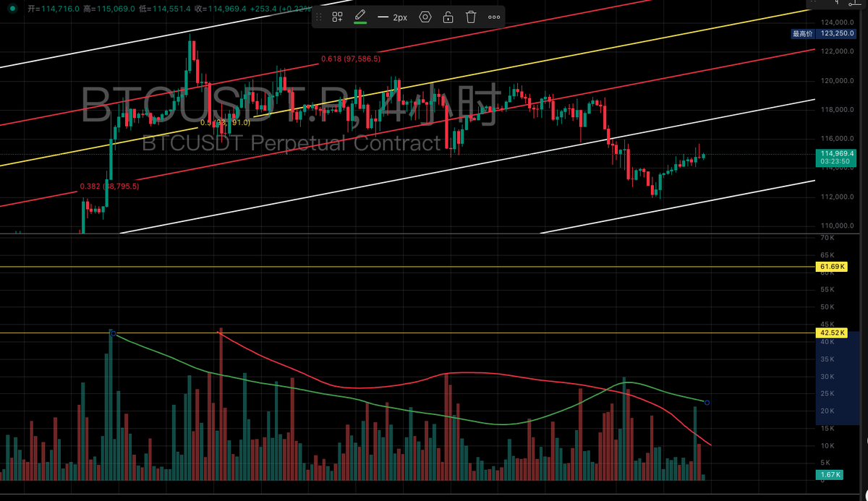Click the 118,000.0 price axis label
Viewport: 868px width, 501px height.
tap(838, 109)
